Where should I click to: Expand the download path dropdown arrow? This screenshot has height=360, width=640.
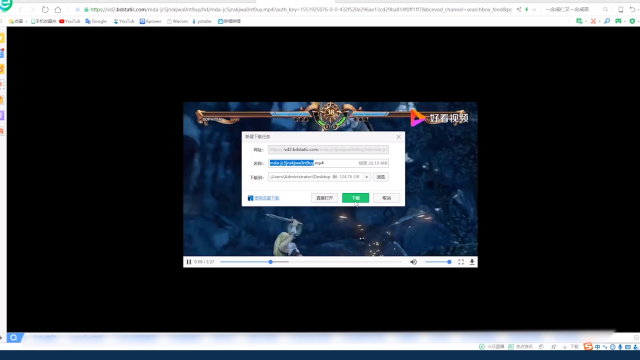pos(367,177)
